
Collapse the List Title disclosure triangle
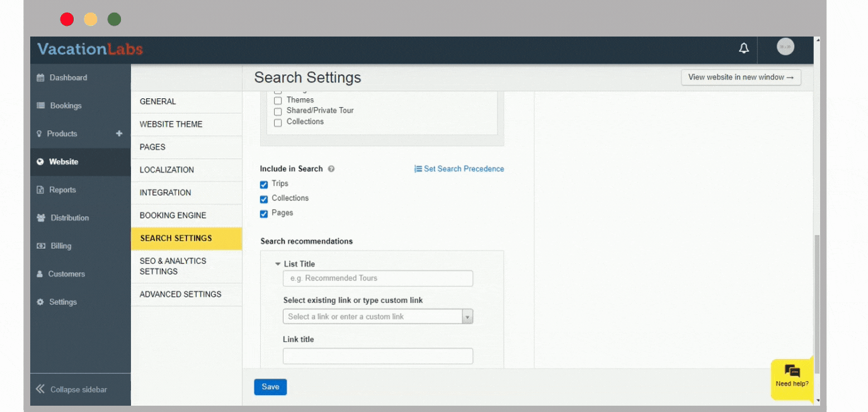click(x=278, y=264)
